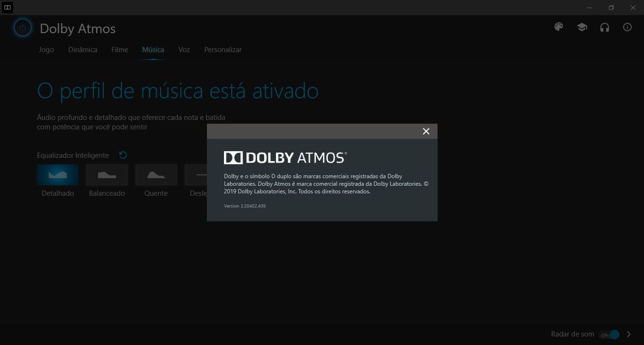Click the Dolby Atmos logo in the dialog
The width and height of the screenshot is (644, 345).
pos(285,157)
